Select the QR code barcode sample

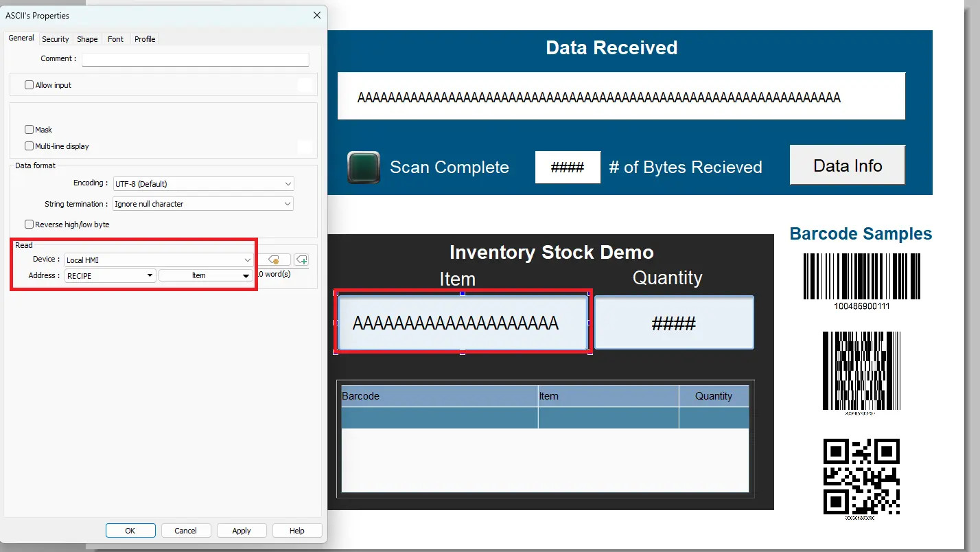click(x=861, y=476)
